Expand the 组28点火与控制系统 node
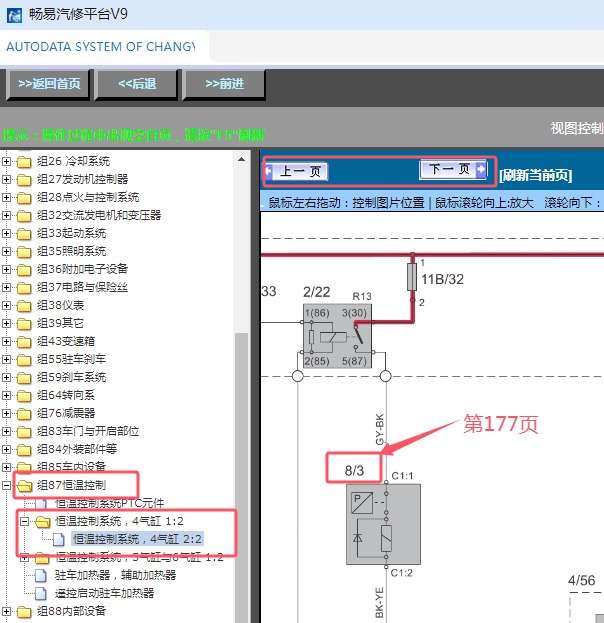Image resolution: width=604 pixels, height=623 pixels. point(6,197)
